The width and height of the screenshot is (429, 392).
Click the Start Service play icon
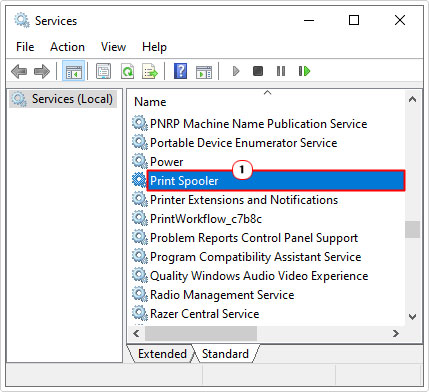click(236, 71)
